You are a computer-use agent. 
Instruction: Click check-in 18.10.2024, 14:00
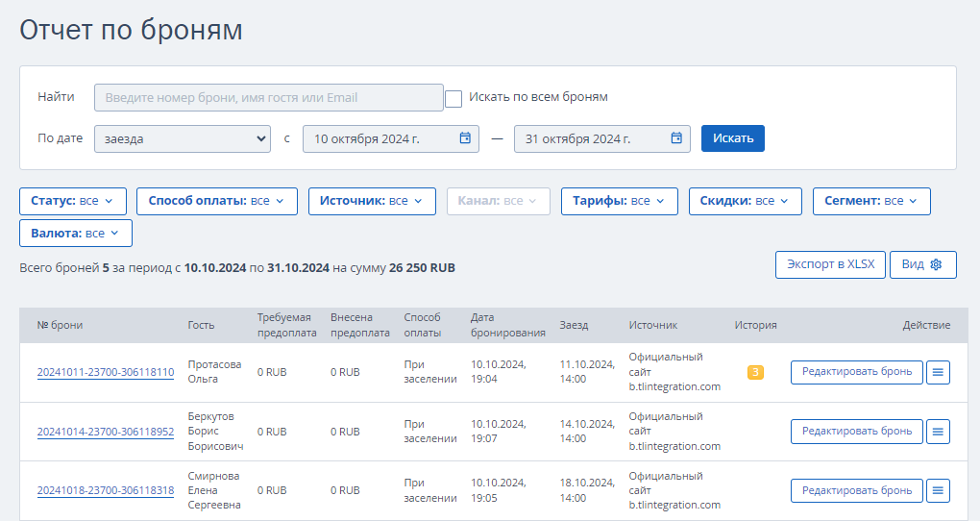587,490
